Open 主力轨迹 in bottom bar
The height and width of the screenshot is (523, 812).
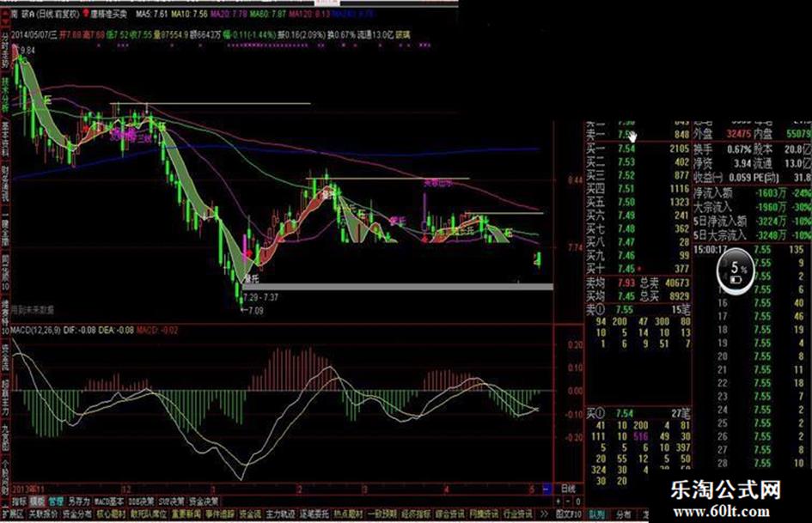click(280, 514)
